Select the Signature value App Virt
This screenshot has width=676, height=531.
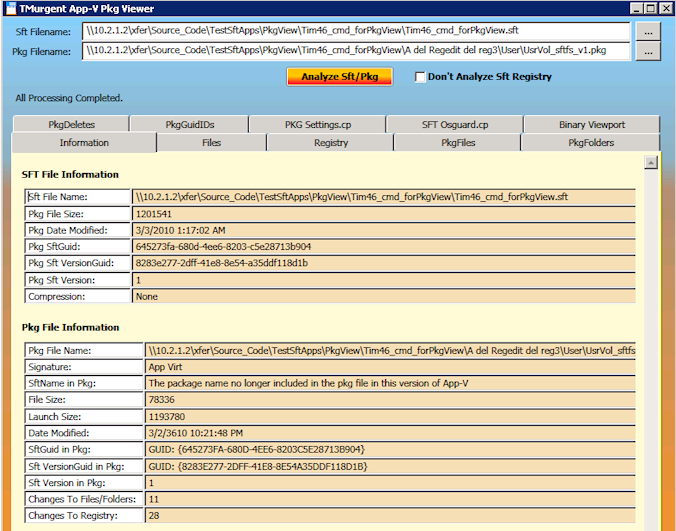390,367
